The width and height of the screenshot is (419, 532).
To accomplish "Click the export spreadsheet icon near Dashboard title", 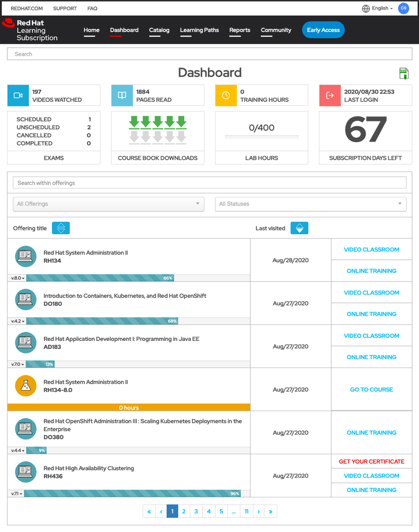I will pyautogui.click(x=404, y=73).
